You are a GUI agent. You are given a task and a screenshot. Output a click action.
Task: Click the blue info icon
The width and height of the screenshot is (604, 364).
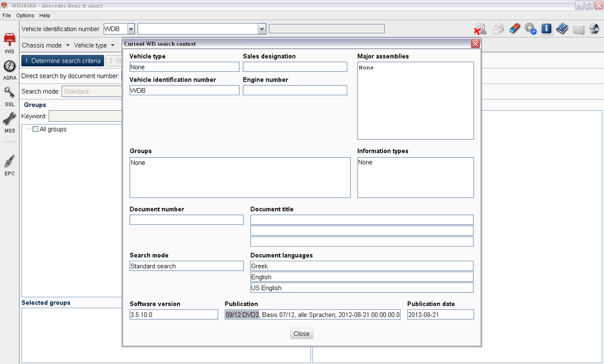tap(546, 29)
